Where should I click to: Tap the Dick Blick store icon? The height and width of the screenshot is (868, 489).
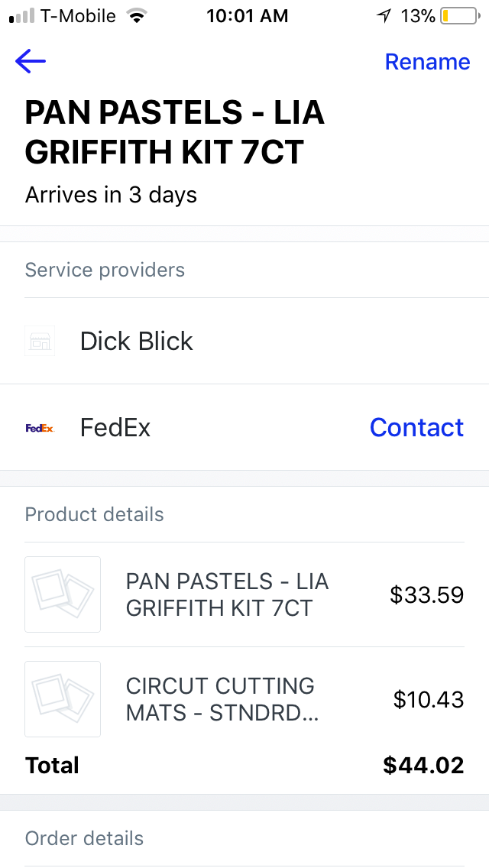click(x=40, y=341)
